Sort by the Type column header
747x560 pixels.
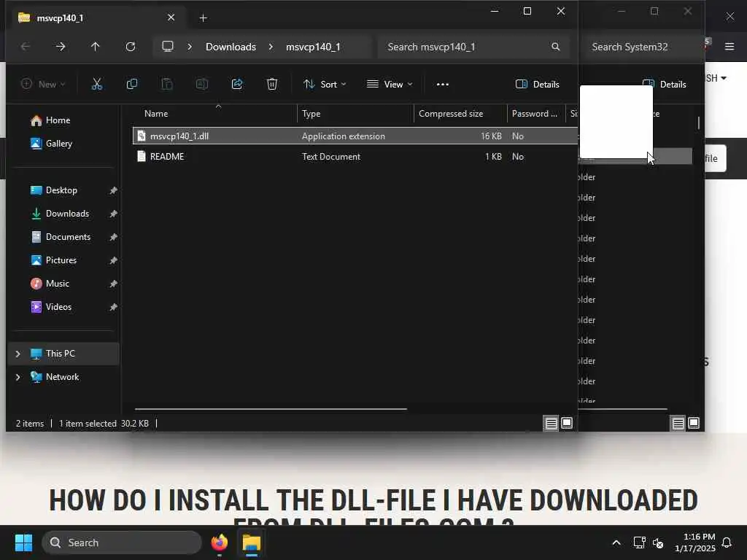(x=355, y=114)
